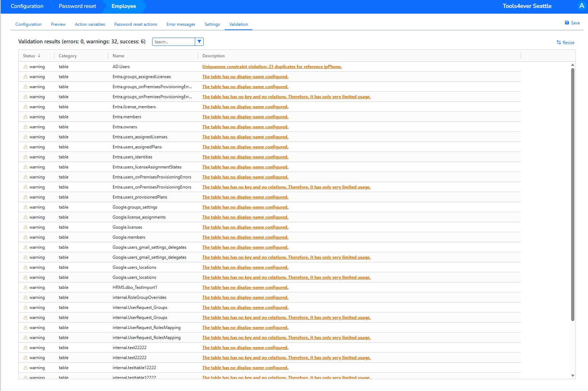Click warning icon for Entra.members row
588x391 pixels.
(x=25, y=117)
